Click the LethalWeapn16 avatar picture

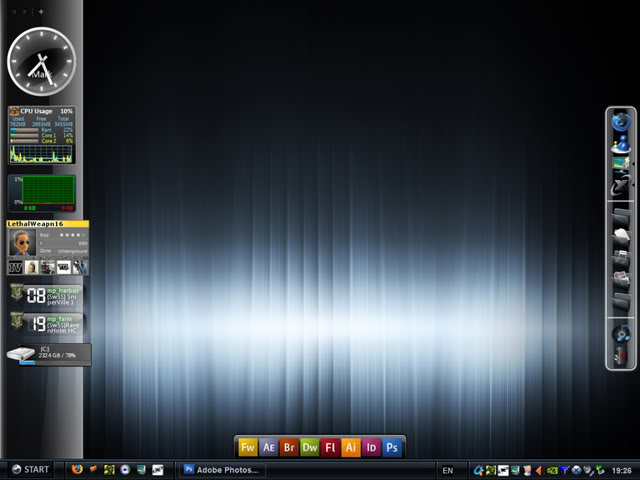coord(22,243)
